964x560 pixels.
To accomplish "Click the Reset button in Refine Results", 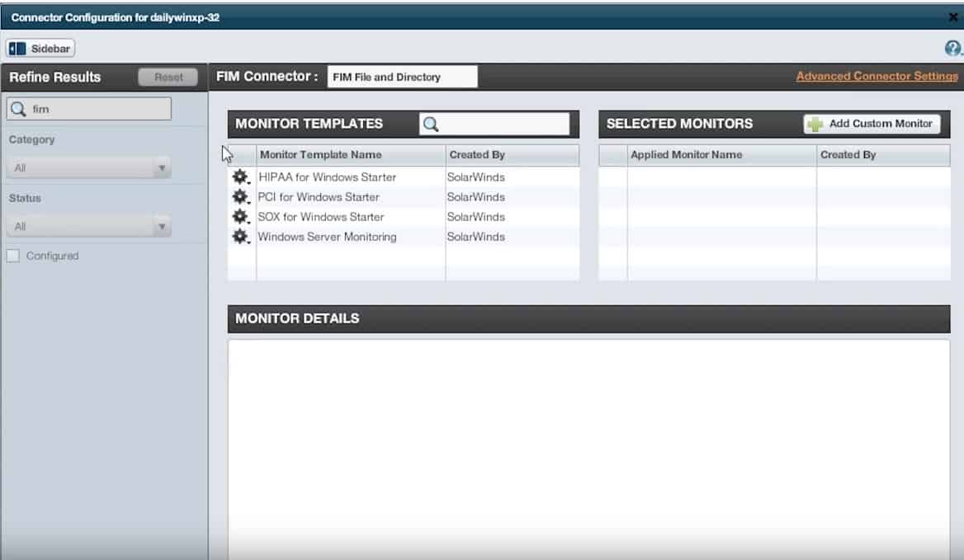I will click(x=168, y=77).
